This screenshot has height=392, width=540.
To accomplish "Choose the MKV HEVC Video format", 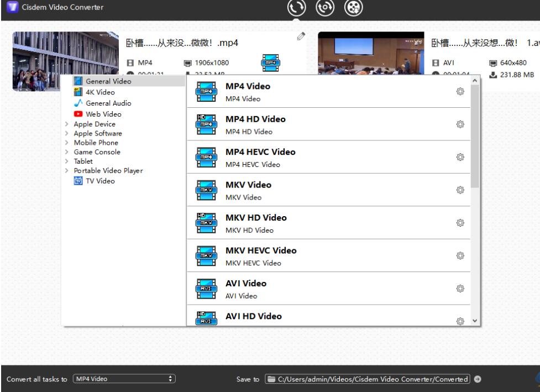I will coord(328,255).
